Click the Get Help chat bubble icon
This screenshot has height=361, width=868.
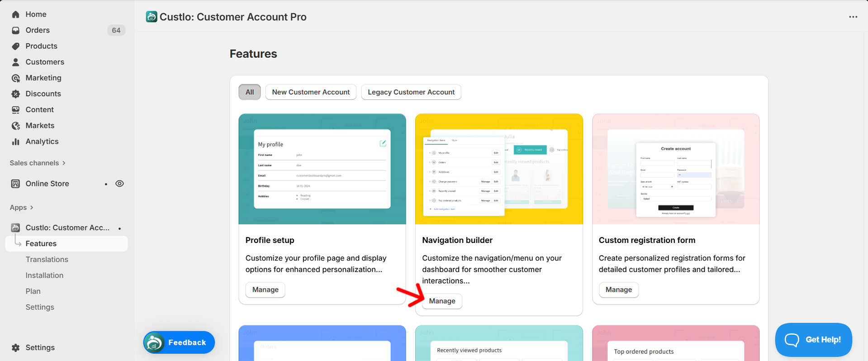(x=792, y=340)
